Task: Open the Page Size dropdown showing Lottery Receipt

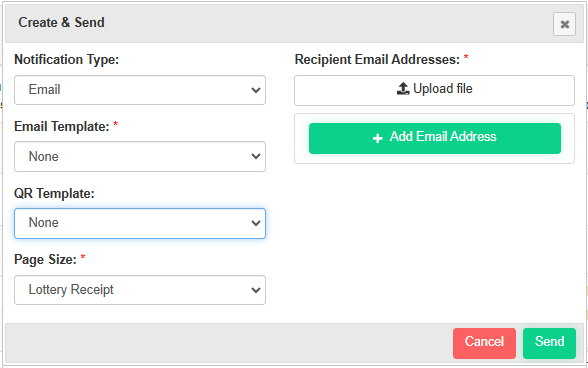Action: pos(140,290)
